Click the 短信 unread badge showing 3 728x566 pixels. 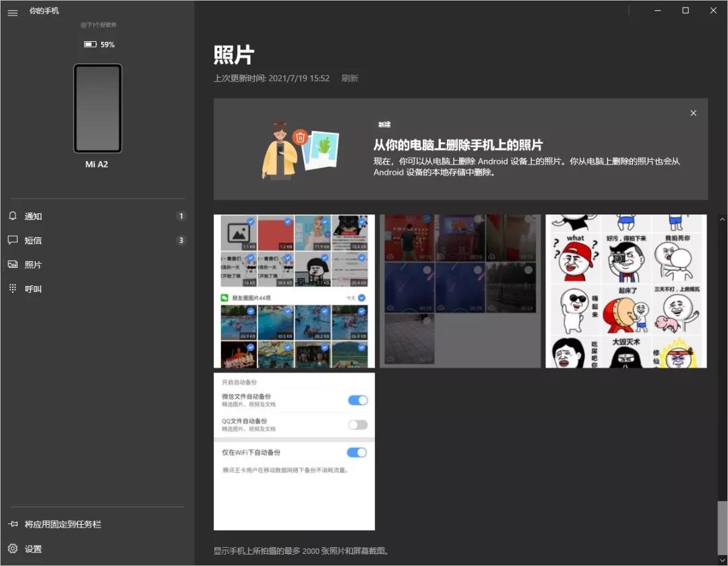(181, 240)
